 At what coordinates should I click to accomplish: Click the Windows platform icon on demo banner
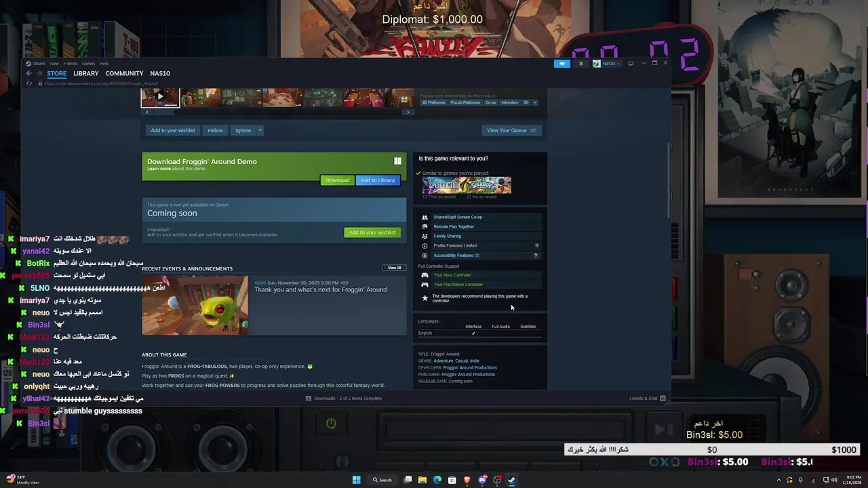(x=397, y=161)
